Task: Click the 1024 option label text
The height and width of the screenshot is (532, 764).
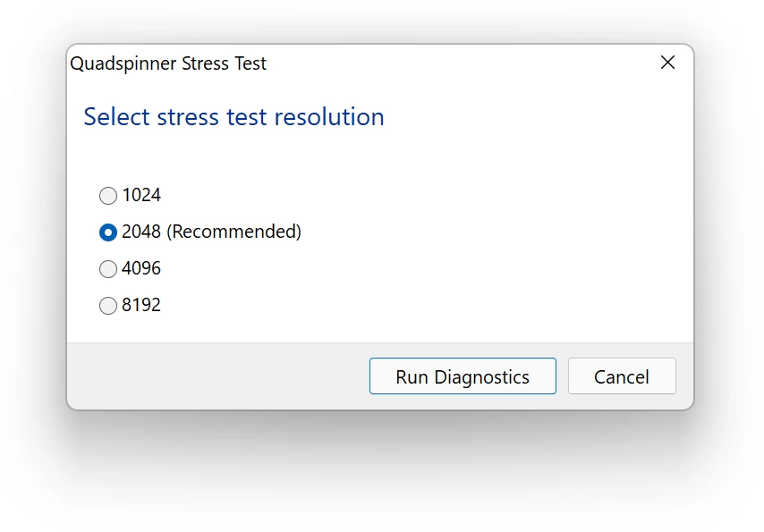Action: click(x=141, y=195)
